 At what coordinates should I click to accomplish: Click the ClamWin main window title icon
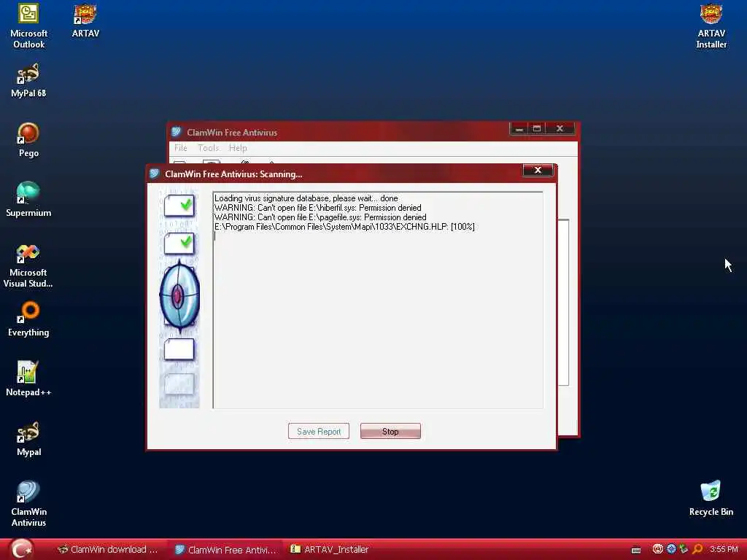[177, 132]
